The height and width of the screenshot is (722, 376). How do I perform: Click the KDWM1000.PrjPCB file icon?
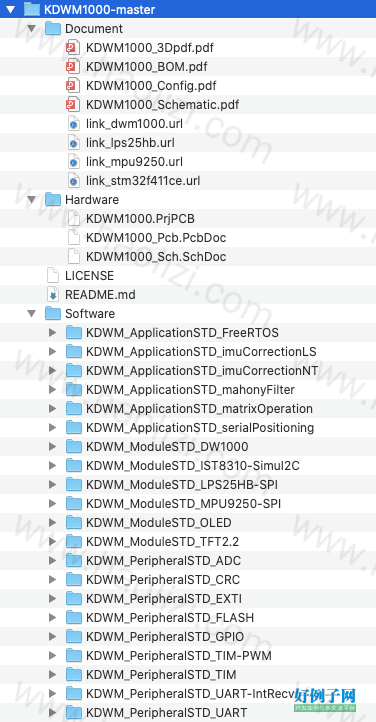tap(74, 218)
